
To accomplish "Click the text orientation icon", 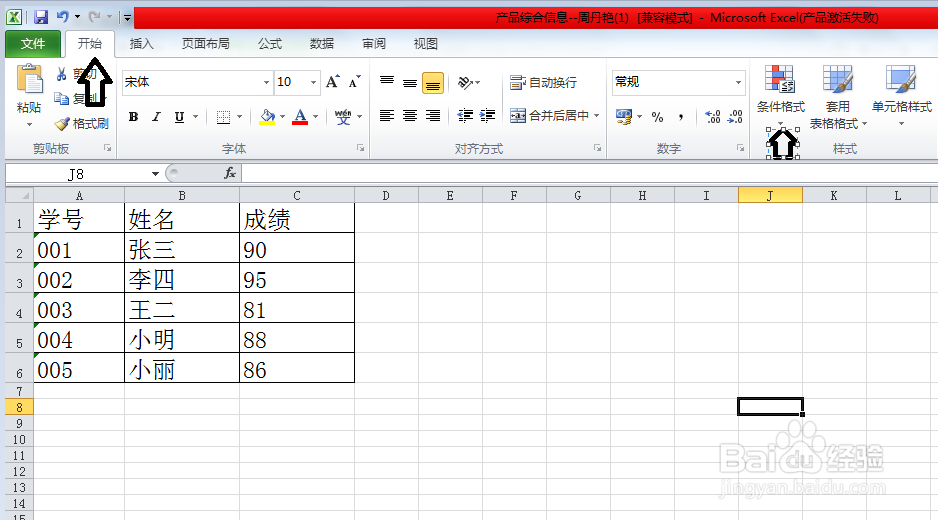I will [x=465, y=82].
